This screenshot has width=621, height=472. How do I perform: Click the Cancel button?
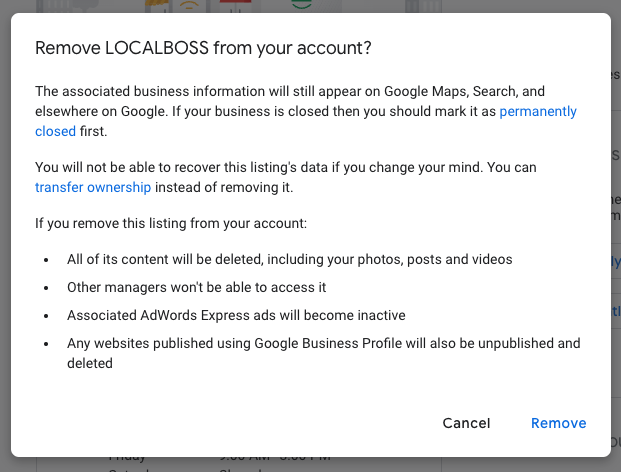pos(466,423)
